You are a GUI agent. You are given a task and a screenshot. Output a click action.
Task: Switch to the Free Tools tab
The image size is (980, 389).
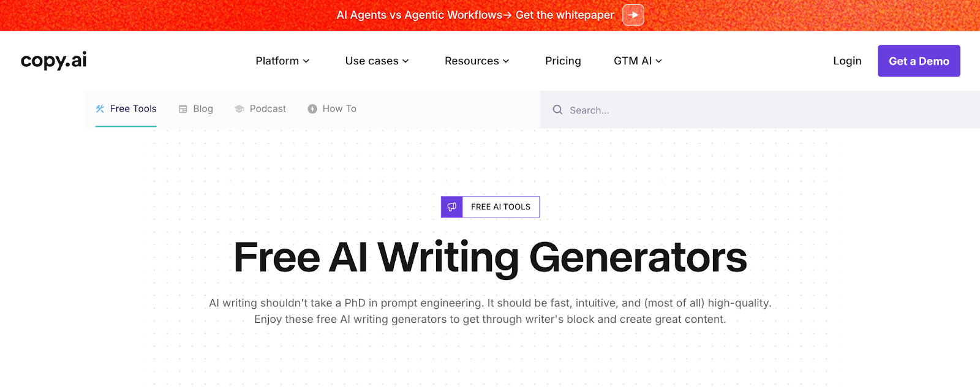point(126,109)
